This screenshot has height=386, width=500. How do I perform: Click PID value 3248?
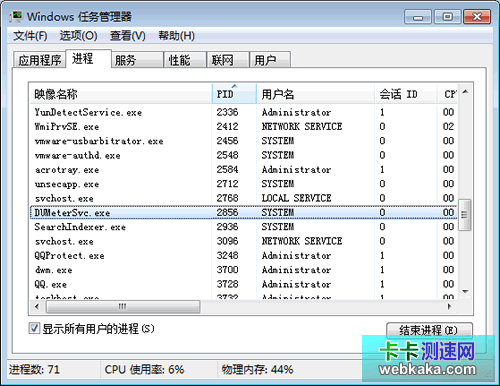click(x=227, y=256)
